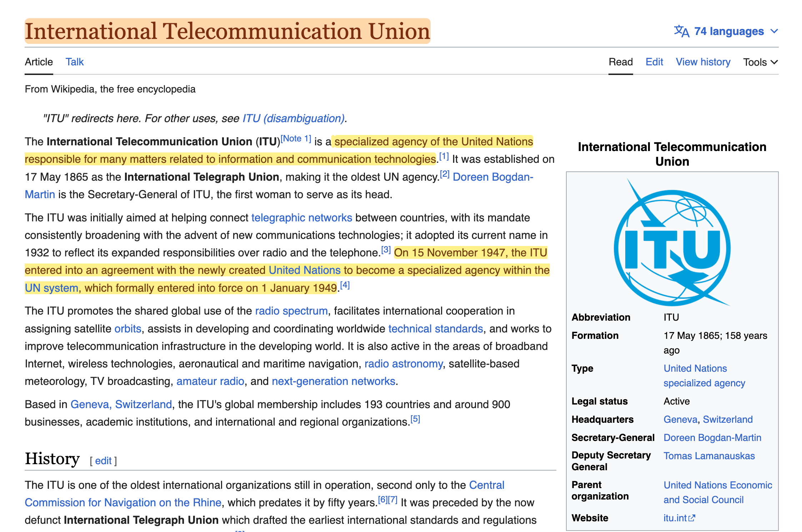Viewport: 802px width, 532px height.
Task: Open citation reference [3]
Action: point(386,250)
